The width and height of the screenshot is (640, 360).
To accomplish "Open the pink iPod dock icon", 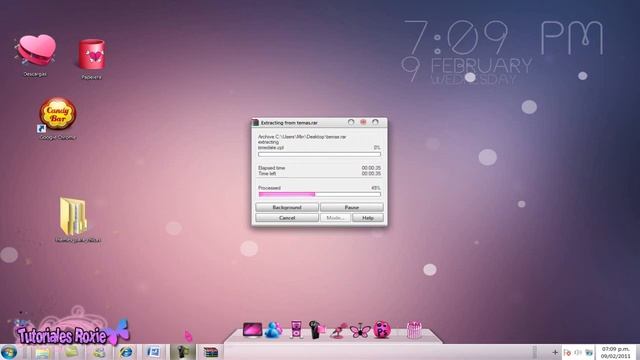I will click(x=296, y=329).
